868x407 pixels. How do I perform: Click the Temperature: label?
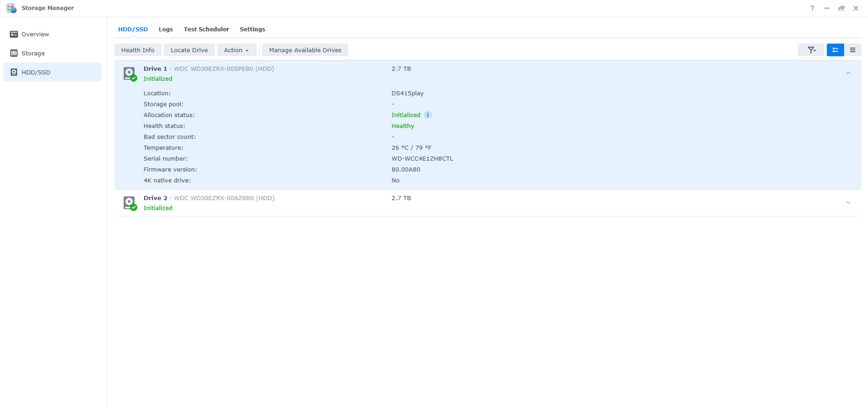click(x=163, y=148)
